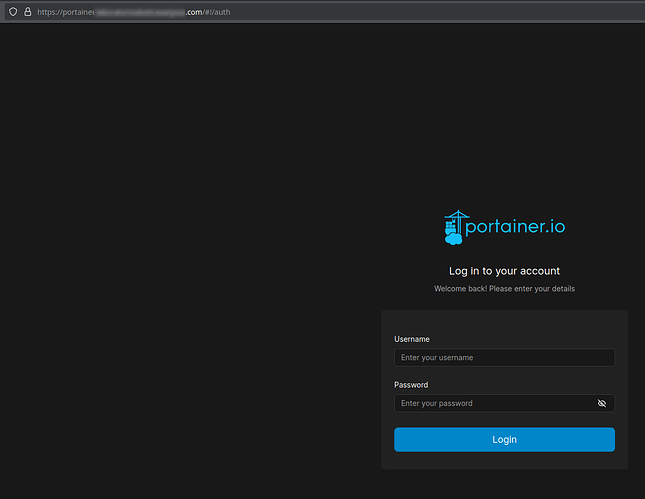Click the blue Login button

coord(504,439)
